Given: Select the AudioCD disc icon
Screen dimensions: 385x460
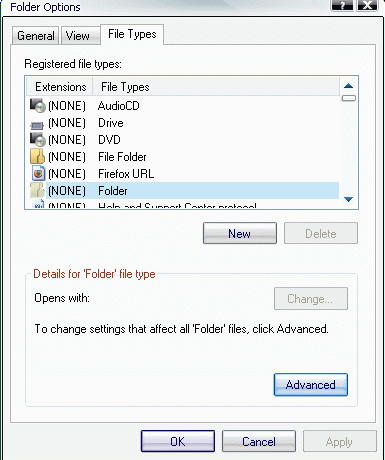Looking at the screenshot, I should (x=37, y=106).
